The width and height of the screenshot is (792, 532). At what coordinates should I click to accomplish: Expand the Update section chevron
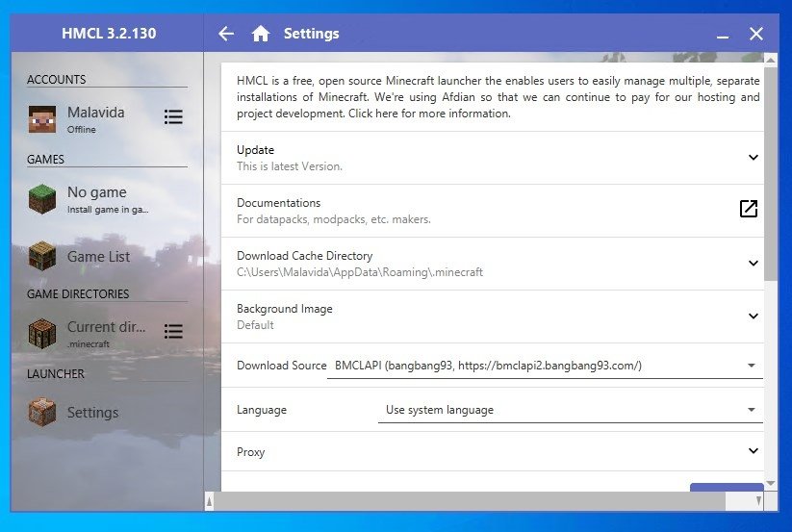click(754, 158)
